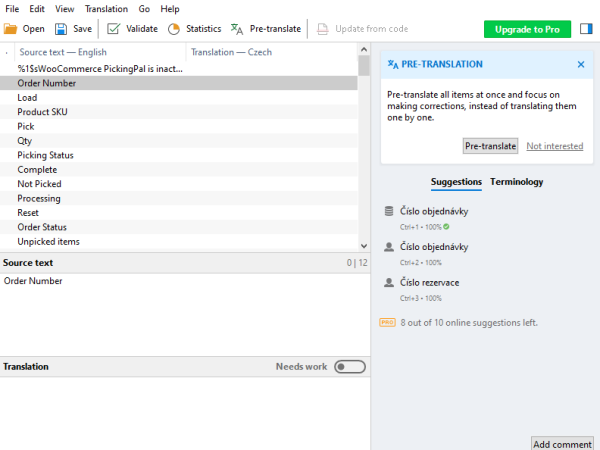Click the Pre-translate toolbar icon
Viewport: 600px width, 450px height.
pos(237,29)
